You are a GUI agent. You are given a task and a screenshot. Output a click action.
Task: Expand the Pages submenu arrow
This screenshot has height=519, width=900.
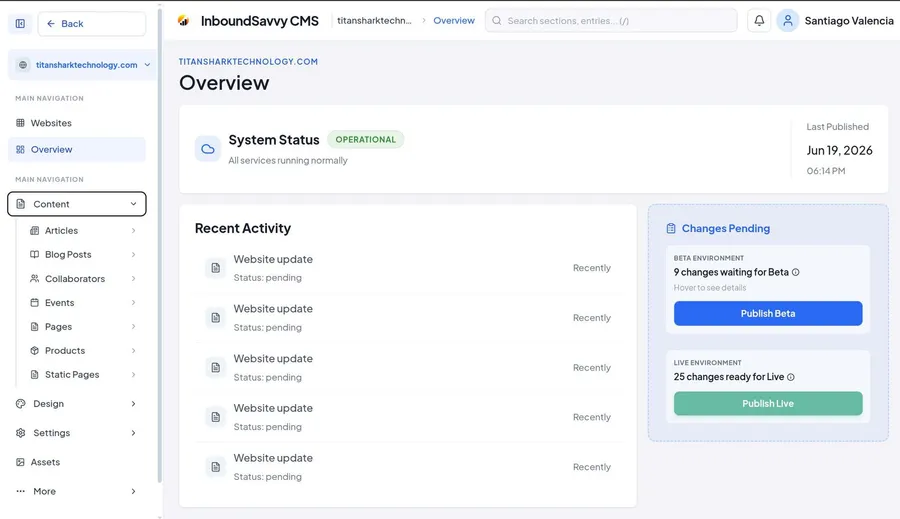[x=133, y=327]
